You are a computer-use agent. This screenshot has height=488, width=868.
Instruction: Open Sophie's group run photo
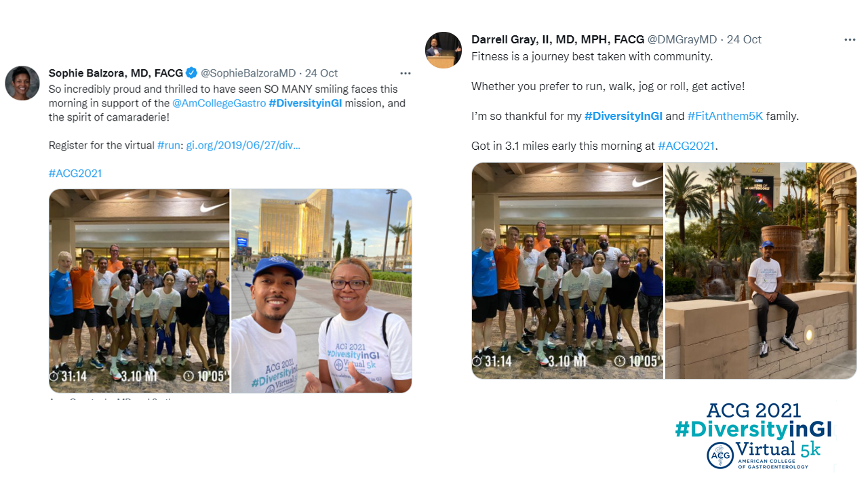tap(139, 291)
